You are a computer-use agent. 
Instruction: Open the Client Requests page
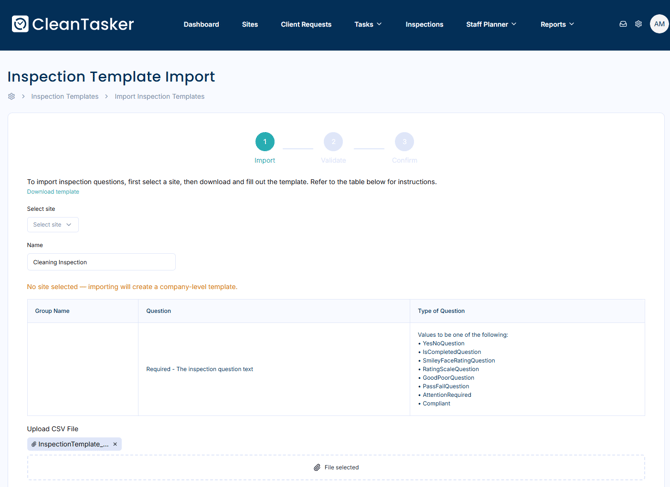pos(306,24)
